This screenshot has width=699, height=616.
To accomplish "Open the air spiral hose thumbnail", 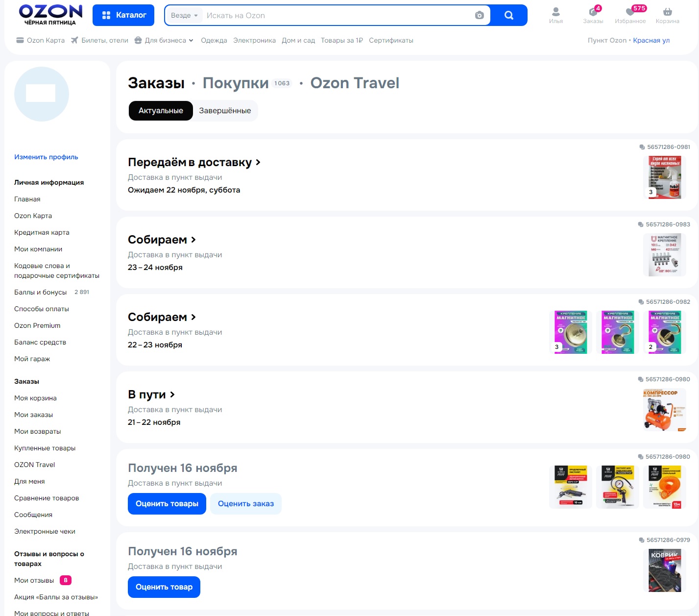I will click(x=665, y=487).
